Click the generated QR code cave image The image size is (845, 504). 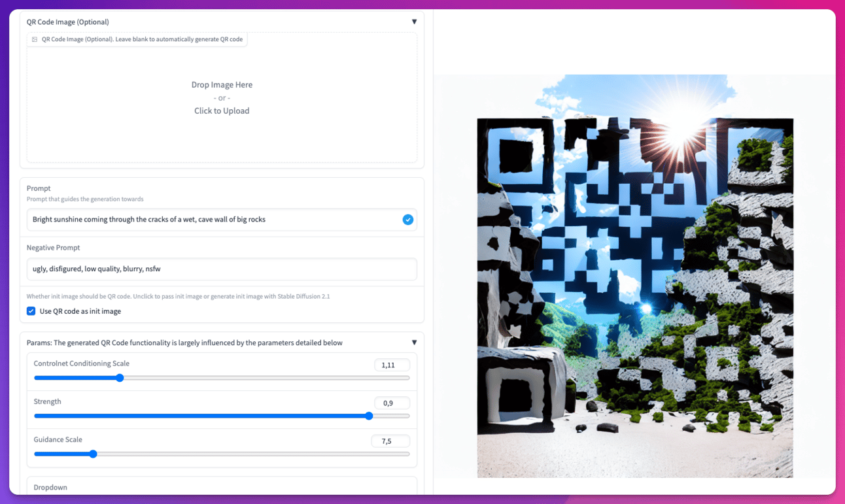point(635,276)
